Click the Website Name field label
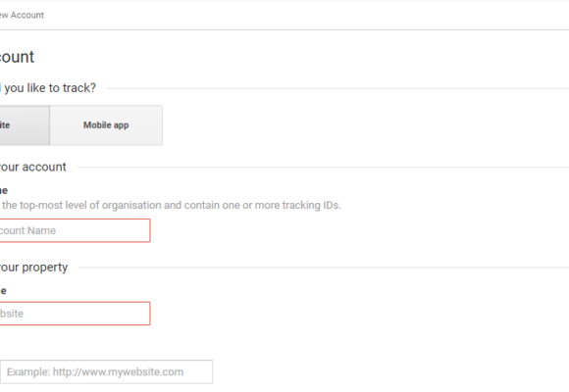 (3, 291)
